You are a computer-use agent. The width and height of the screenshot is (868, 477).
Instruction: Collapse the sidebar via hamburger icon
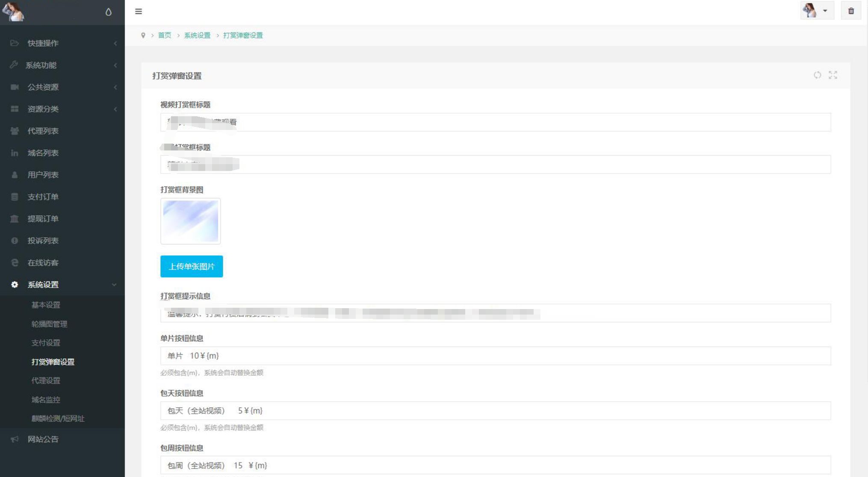[x=138, y=12]
